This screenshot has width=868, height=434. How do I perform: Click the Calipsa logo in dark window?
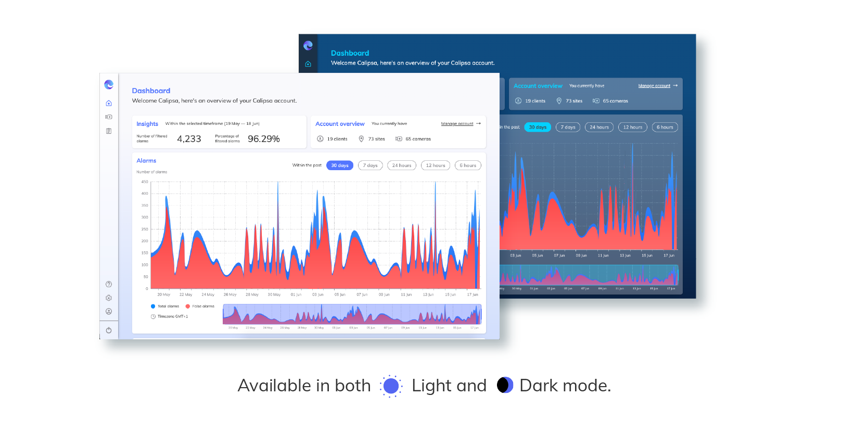pyautogui.click(x=308, y=46)
